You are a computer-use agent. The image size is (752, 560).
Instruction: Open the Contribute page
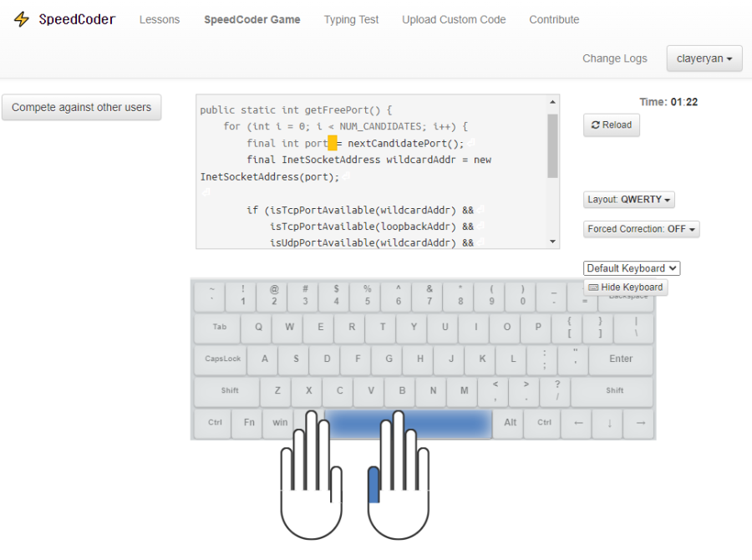point(554,20)
